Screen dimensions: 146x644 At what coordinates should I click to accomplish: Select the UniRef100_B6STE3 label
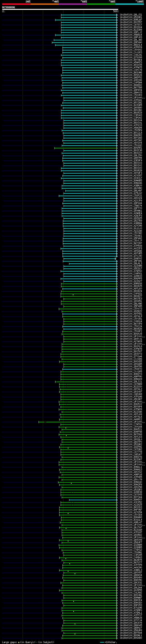point(131,299)
